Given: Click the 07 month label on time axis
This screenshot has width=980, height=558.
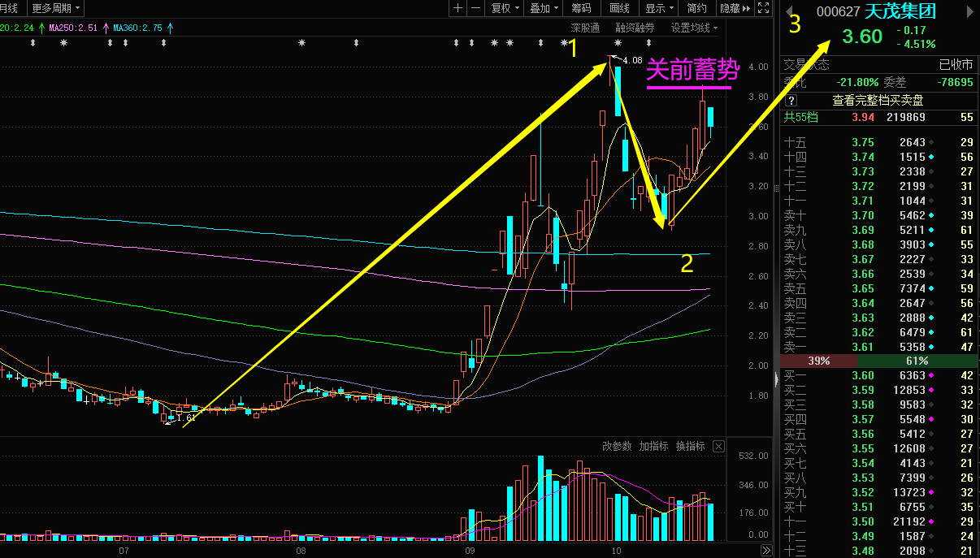Looking at the screenshot, I should tap(124, 550).
